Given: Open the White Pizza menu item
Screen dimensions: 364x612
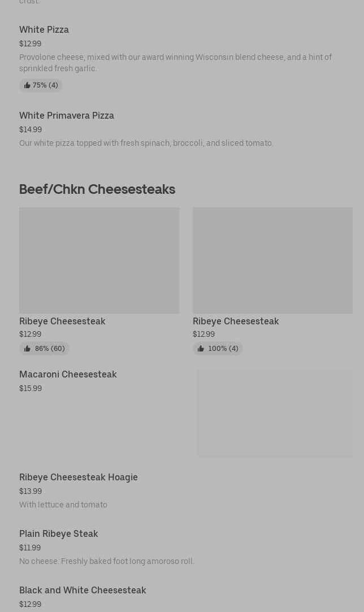Looking at the screenshot, I should point(186,58).
